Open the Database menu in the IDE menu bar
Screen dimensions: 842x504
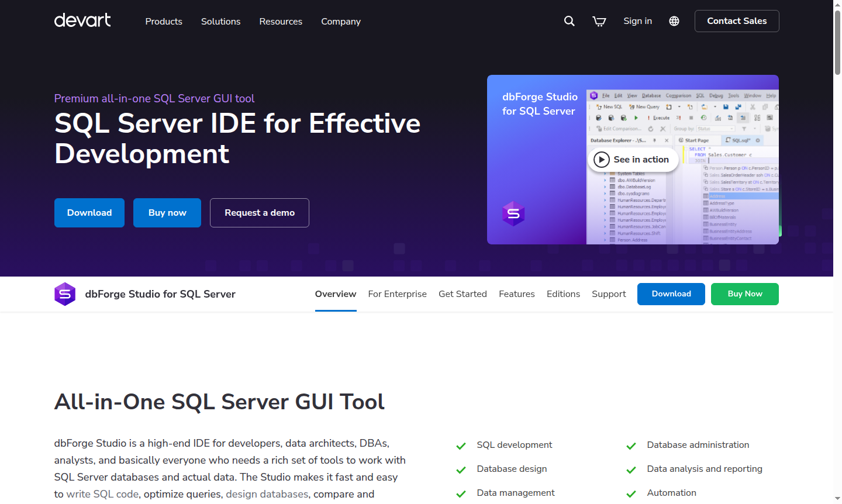tap(651, 95)
